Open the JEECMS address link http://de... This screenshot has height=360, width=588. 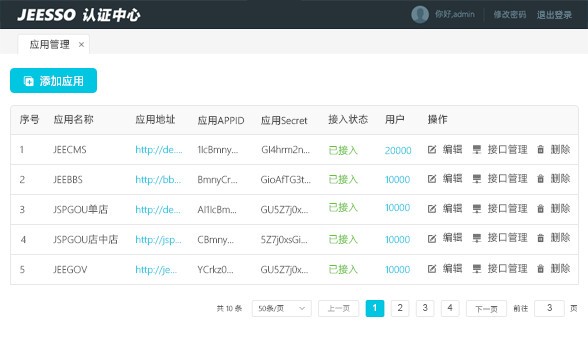click(159, 150)
